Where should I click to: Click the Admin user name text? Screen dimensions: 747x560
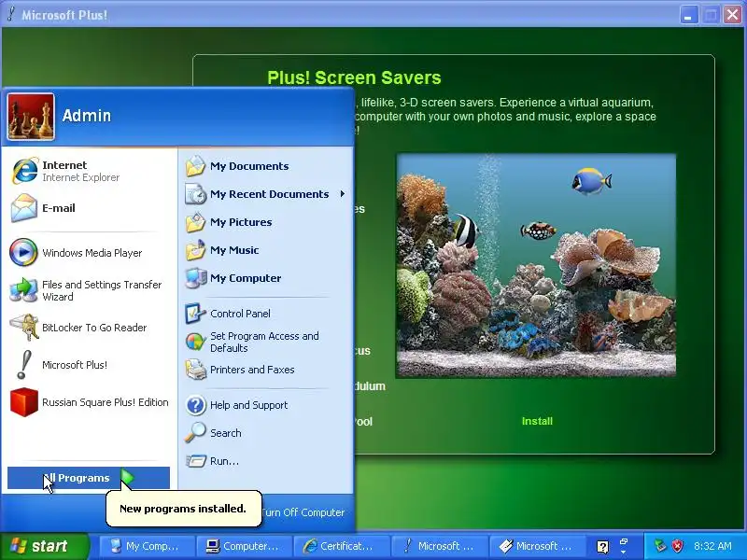pyautogui.click(x=87, y=116)
